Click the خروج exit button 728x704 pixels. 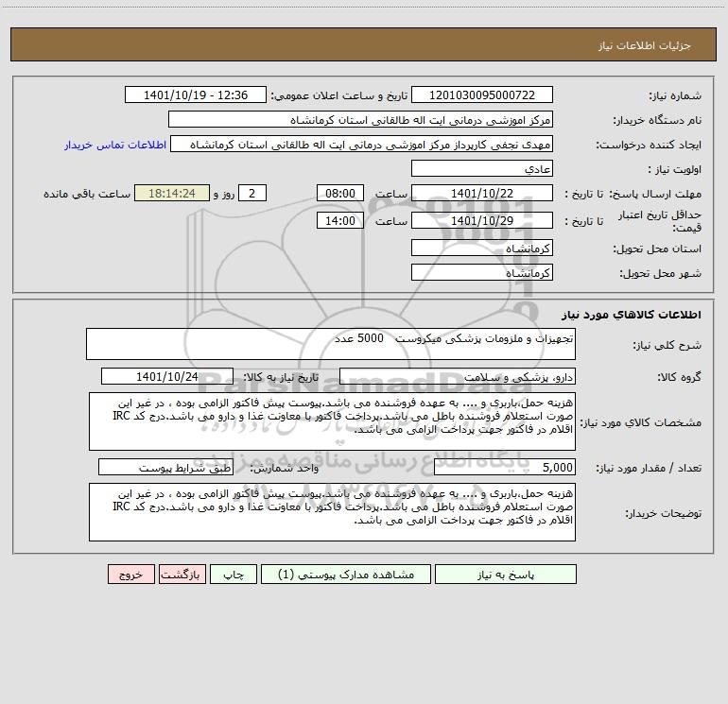click(x=130, y=575)
